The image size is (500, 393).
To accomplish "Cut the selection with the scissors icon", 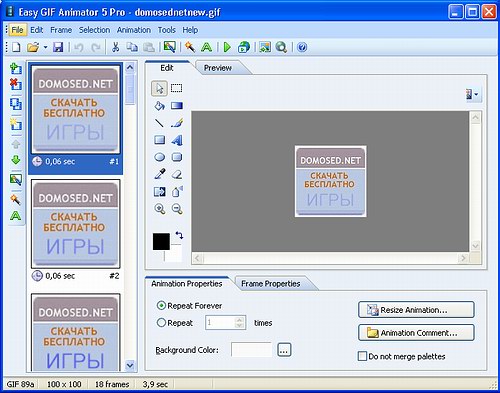I will coord(115,47).
